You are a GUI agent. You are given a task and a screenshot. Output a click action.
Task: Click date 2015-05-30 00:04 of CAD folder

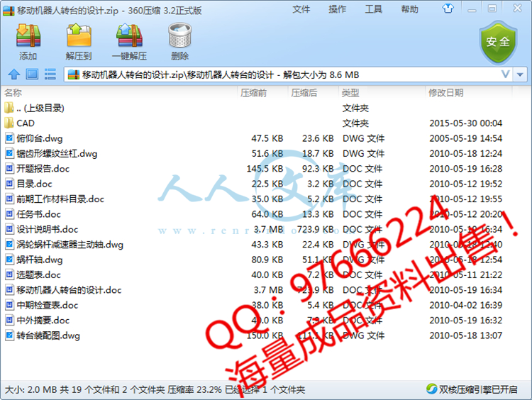465,123
